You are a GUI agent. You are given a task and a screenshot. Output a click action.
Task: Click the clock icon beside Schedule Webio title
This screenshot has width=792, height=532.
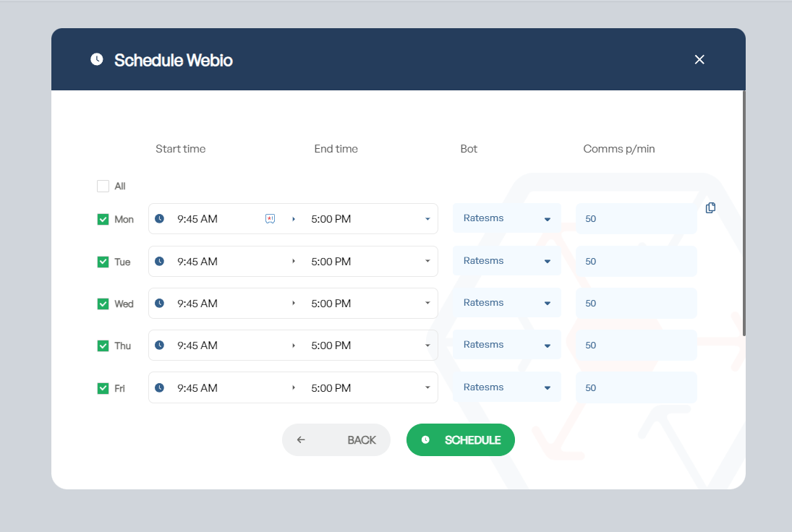(96, 59)
